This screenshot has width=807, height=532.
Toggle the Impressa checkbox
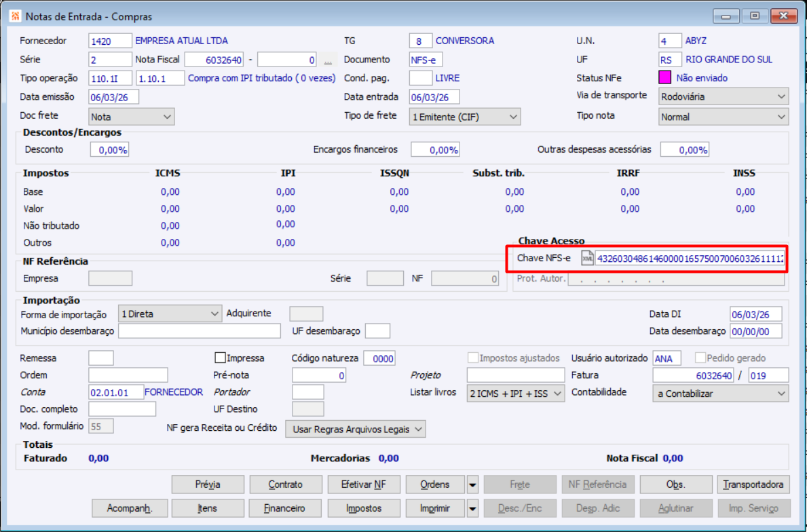221,358
